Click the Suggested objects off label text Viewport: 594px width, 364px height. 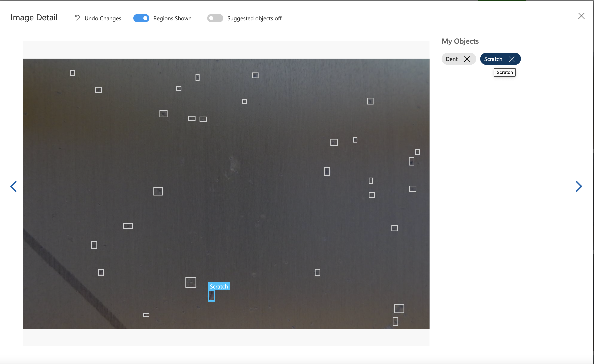click(x=254, y=18)
